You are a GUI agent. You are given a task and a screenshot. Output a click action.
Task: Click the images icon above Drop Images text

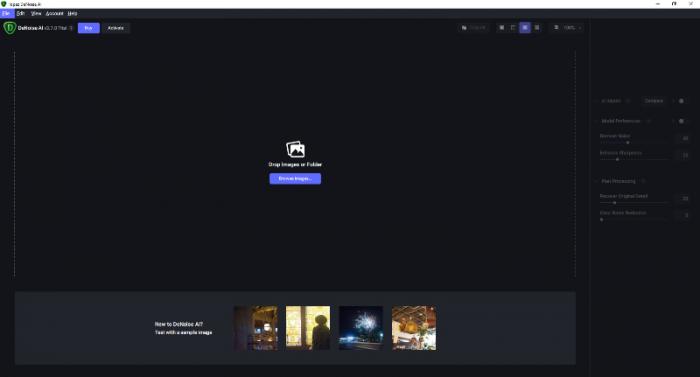[x=295, y=149]
